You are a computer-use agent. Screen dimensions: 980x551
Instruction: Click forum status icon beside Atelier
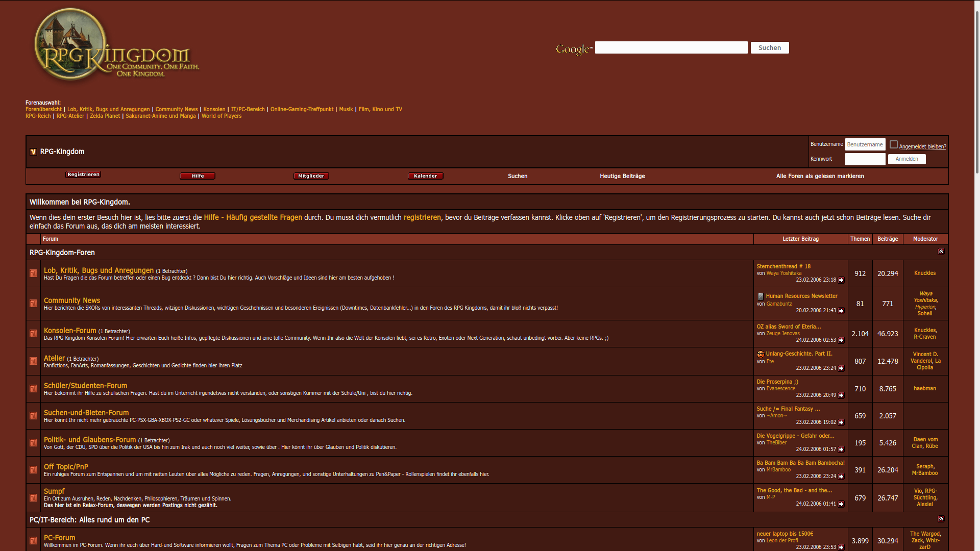point(33,361)
